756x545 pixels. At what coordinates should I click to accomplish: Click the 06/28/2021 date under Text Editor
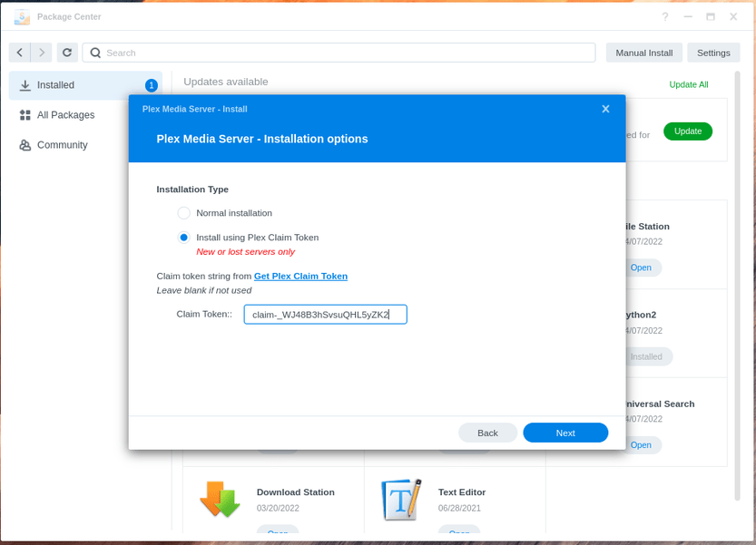tap(459, 508)
